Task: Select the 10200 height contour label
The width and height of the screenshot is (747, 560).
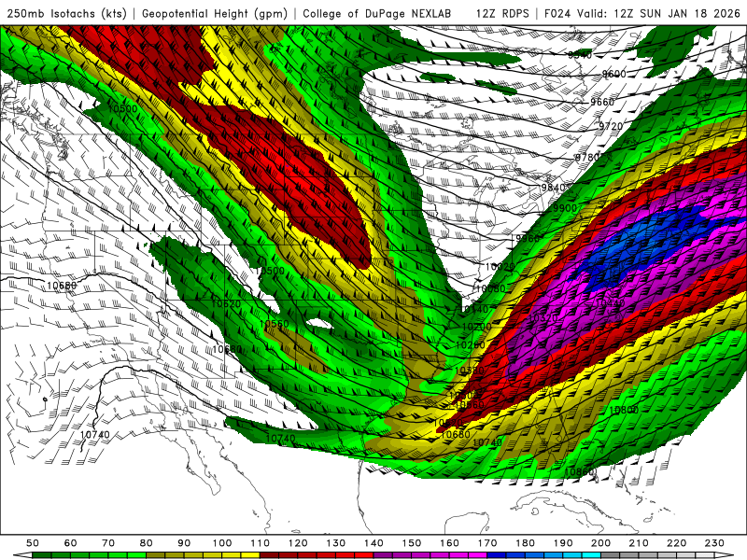Action: 476,327
